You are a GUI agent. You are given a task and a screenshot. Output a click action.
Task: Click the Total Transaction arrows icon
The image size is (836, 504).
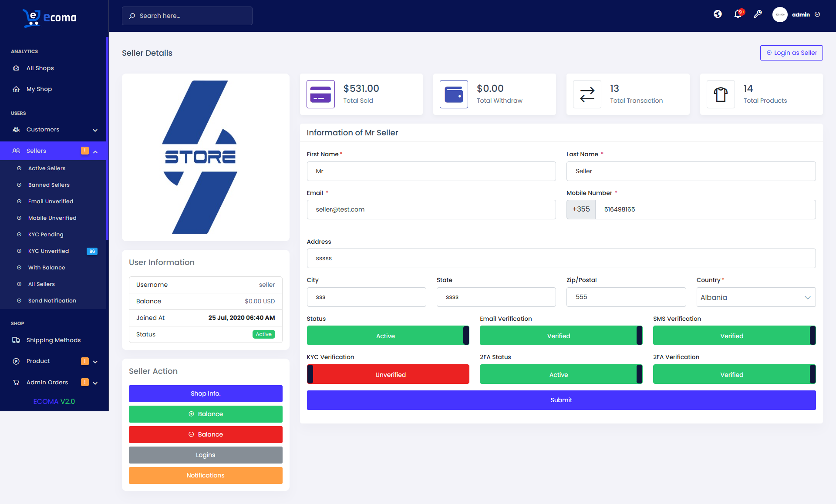click(x=587, y=94)
